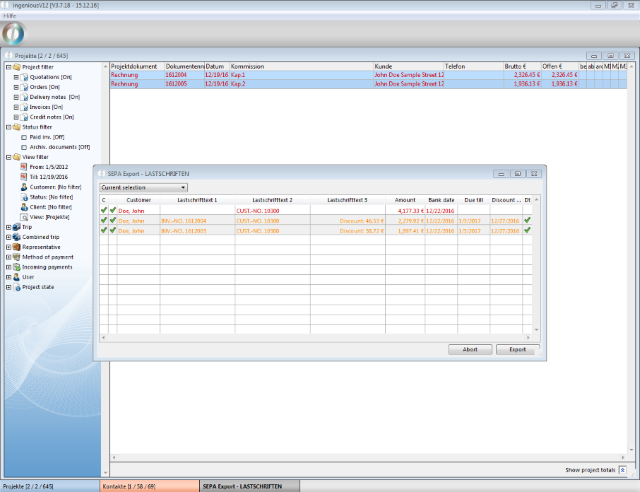Click the From date calendar icon

pos(24,167)
